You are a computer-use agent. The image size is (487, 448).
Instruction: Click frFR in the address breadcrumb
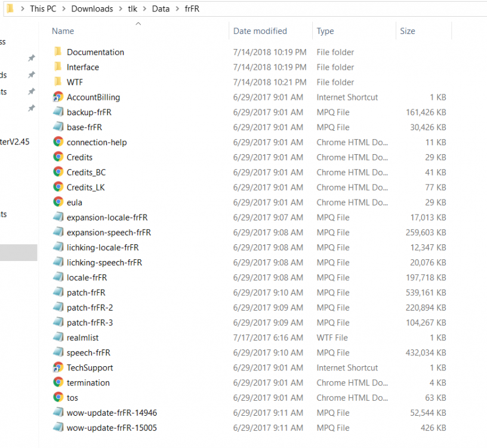(192, 9)
